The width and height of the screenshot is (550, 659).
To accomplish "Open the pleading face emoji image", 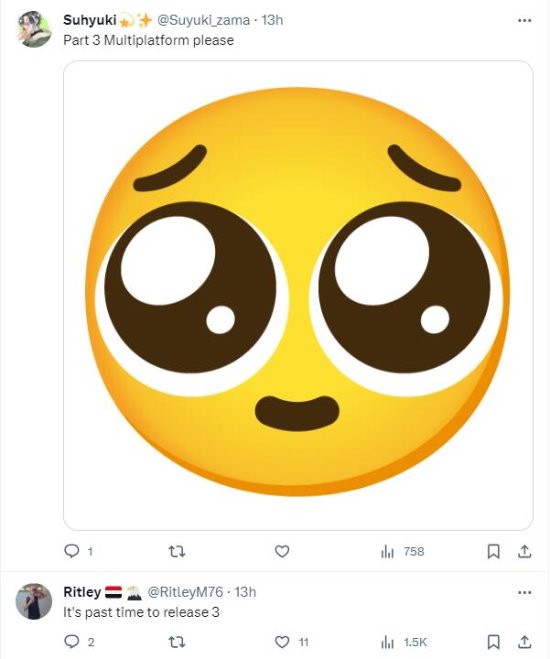I will 298,295.
